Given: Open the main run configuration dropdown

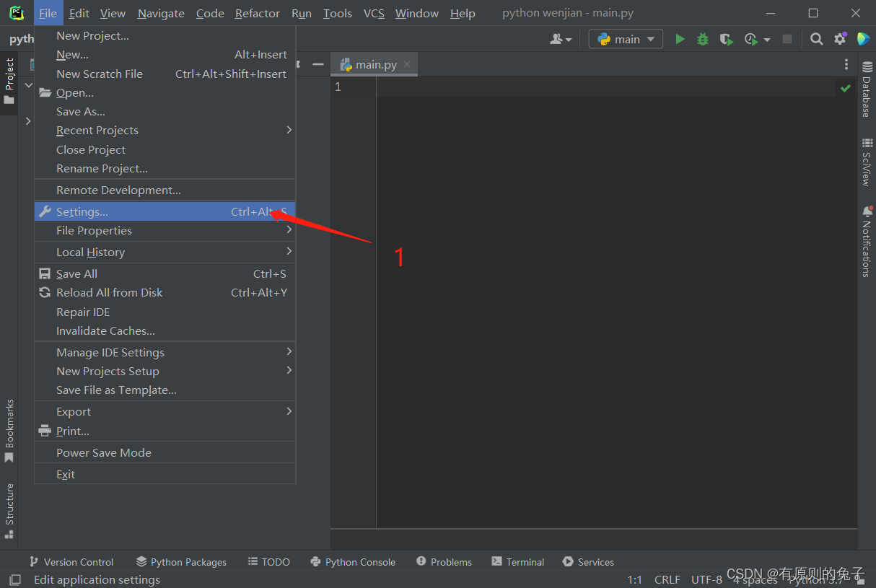Looking at the screenshot, I should 625,39.
